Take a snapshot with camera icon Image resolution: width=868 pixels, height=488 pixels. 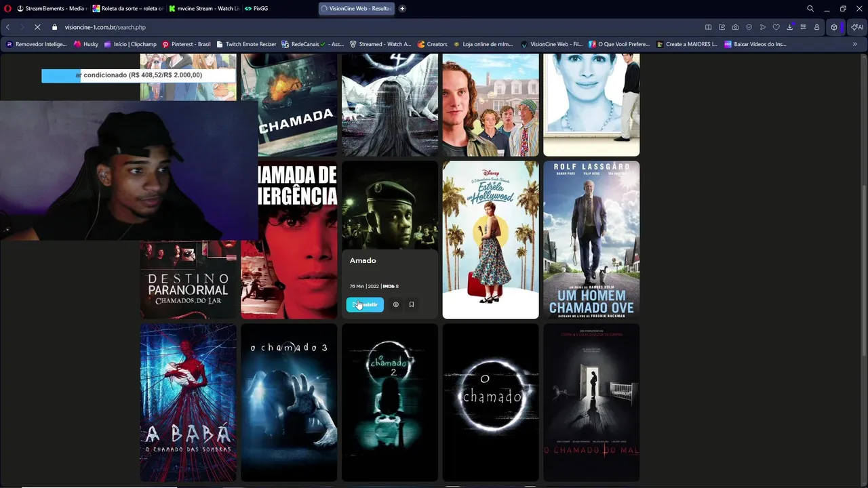click(x=735, y=27)
